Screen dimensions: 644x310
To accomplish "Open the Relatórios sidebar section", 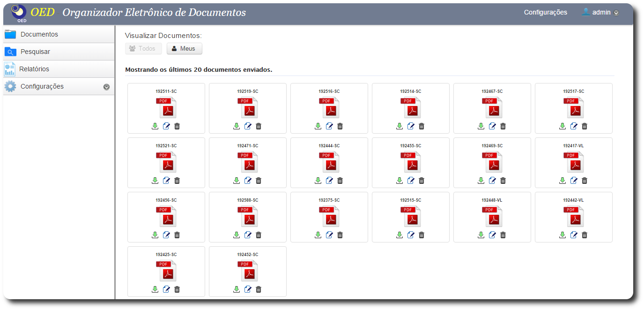I will [59, 69].
